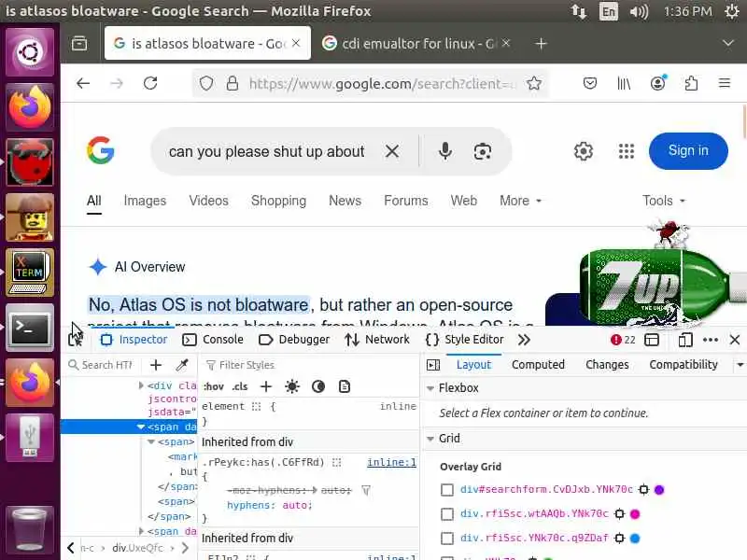Filter results by Videos
This screenshot has width=747, height=560.
(x=208, y=201)
